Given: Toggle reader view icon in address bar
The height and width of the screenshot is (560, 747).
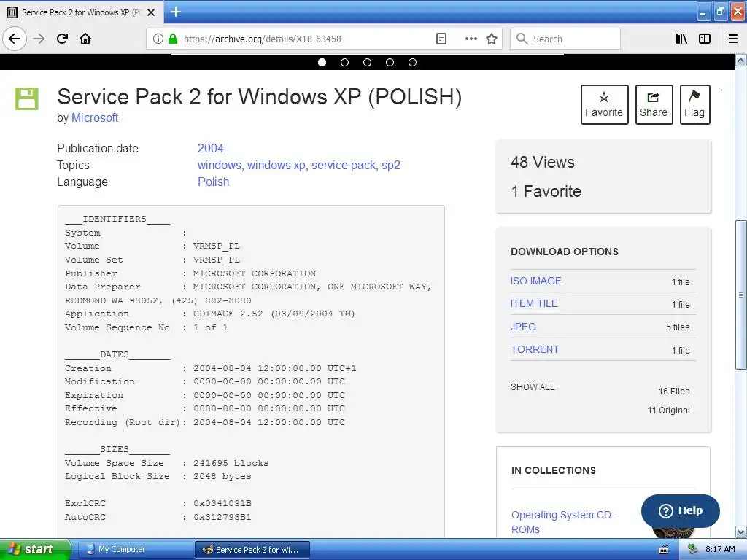Looking at the screenshot, I should [441, 39].
